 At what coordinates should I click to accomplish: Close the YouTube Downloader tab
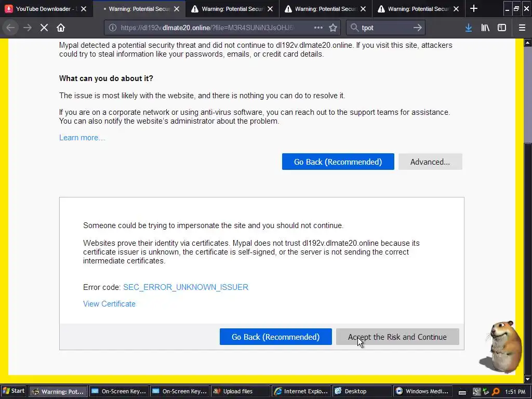click(x=84, y=9)
